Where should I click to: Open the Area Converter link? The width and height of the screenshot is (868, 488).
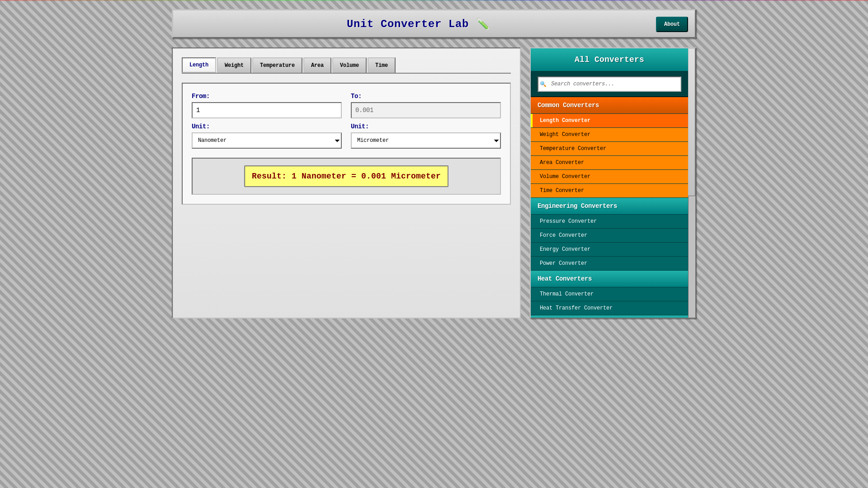609,163
